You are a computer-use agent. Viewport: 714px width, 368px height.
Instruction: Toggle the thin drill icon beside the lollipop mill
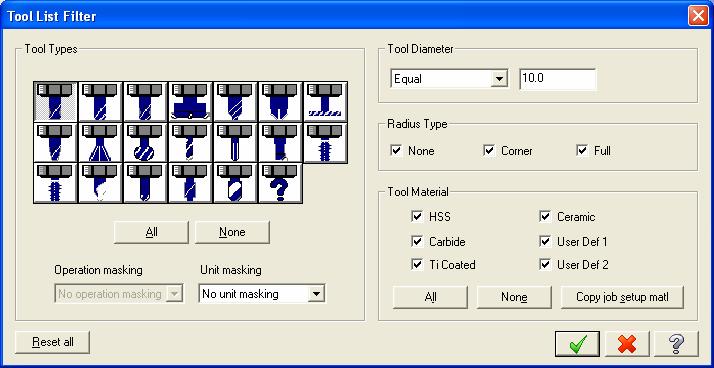point(190,143)
